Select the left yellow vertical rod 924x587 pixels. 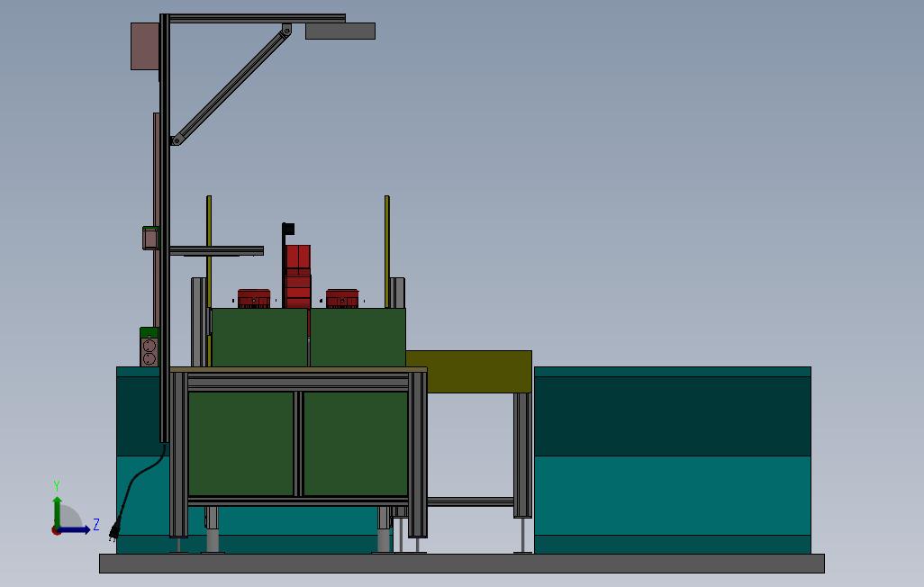click(209, 252)
